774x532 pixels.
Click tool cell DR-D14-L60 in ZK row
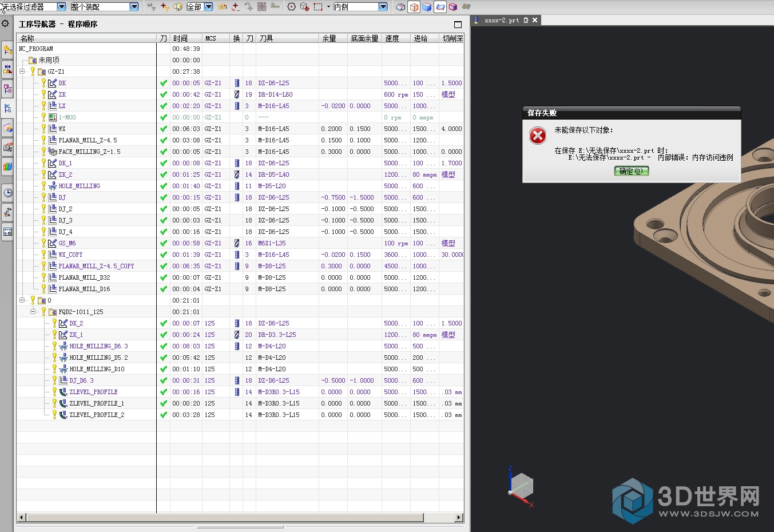[275, 94]
